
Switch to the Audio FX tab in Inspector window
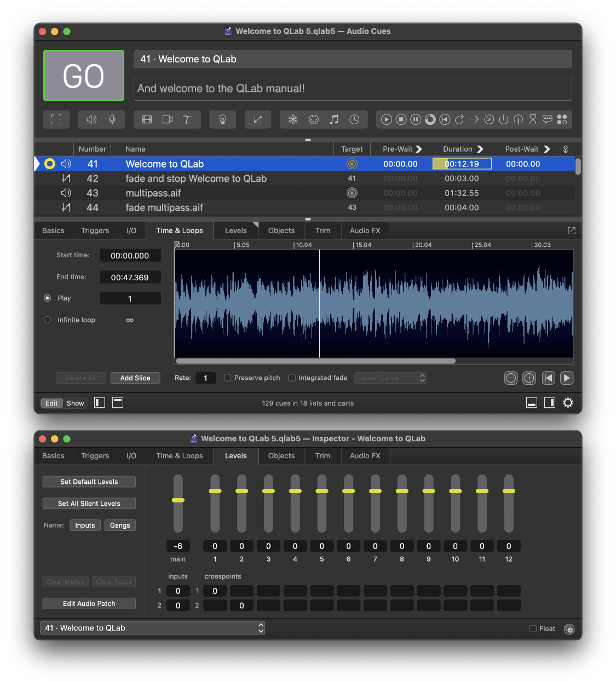click(365, 455)
